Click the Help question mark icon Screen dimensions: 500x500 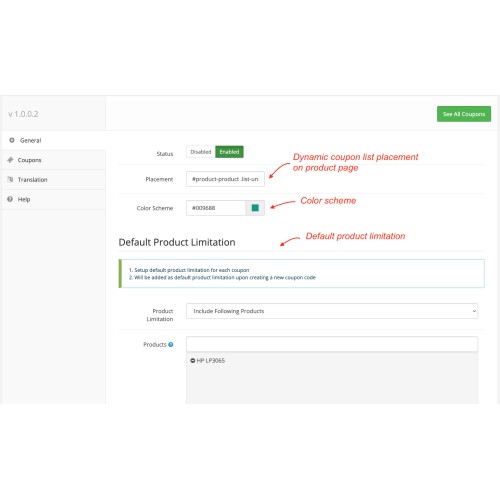point(10,199)
